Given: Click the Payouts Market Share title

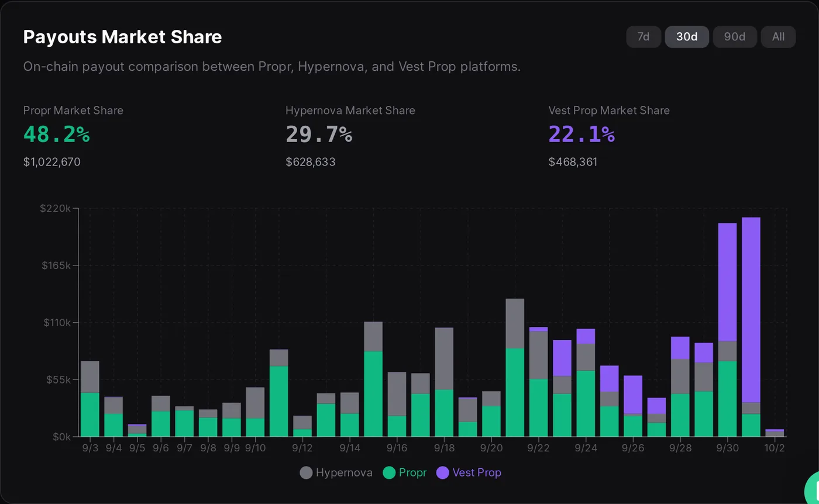Looking at the screenshot, I should [x=122, y=37].
